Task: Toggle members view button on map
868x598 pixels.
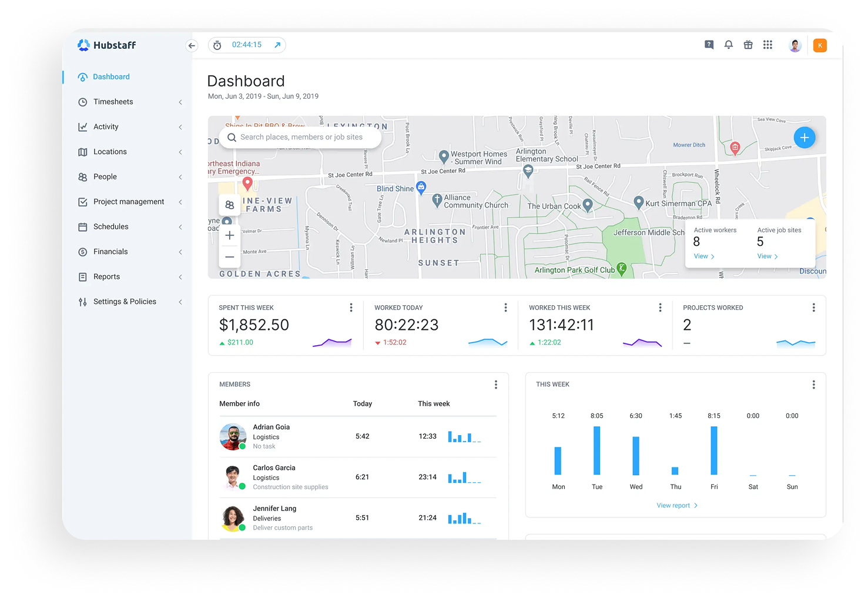Action: tap(230, 205)
